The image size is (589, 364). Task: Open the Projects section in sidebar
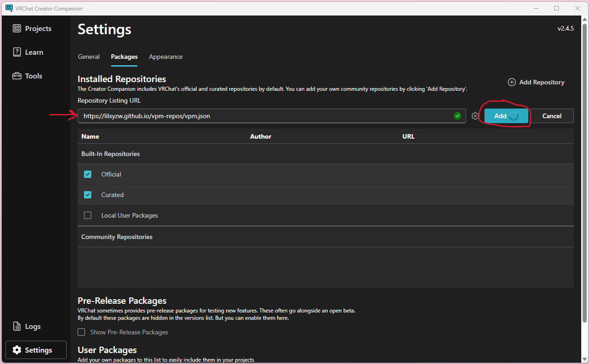click(x=32, y=28)
